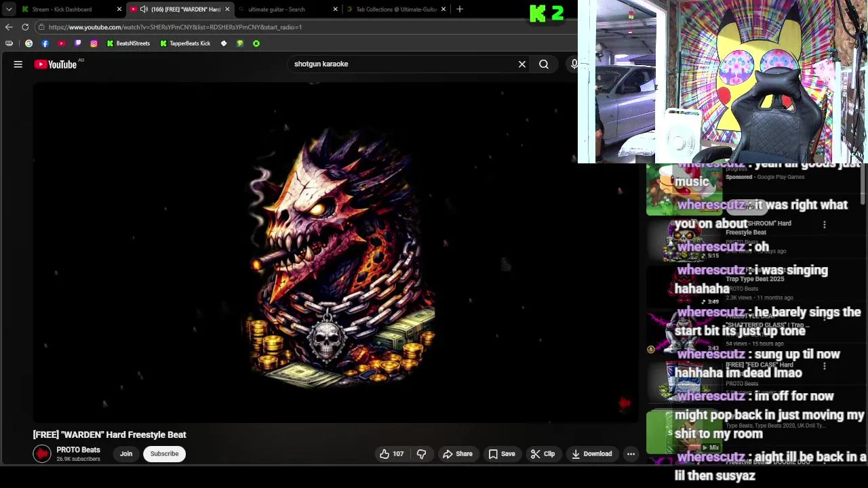Image resolution: width=868 pixels, height=488 pixels.
Task: Open the Instagram bookmark icon
Action: pyautogui.click(x=94, y=43)
